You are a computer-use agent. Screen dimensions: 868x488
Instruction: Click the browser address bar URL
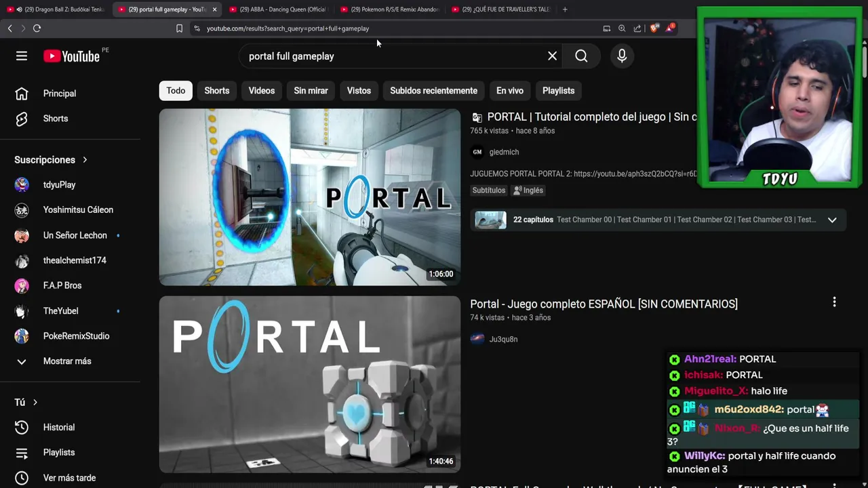[x=288, y=28]
